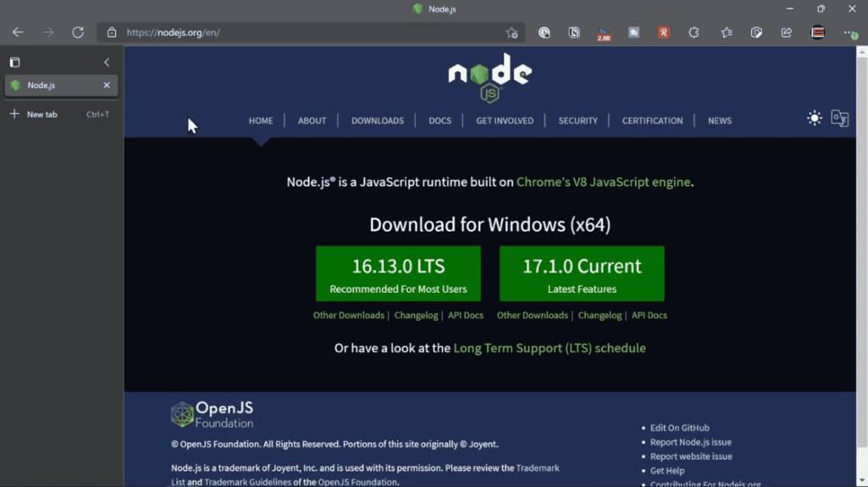Image resolution: width=868 pixels, height=487 pixels.
Task: Open the blue square extension icon
Action: [634, 33]
